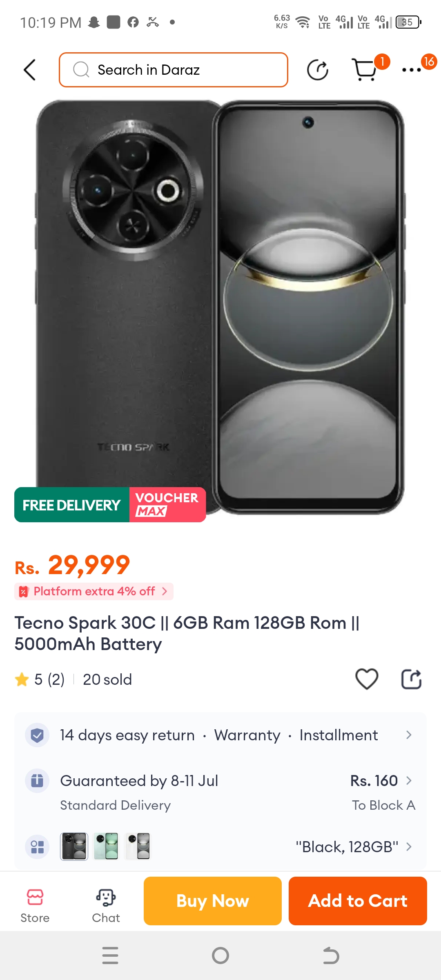Tap the circular share-arrow icon beside search

tap(318, 70)
